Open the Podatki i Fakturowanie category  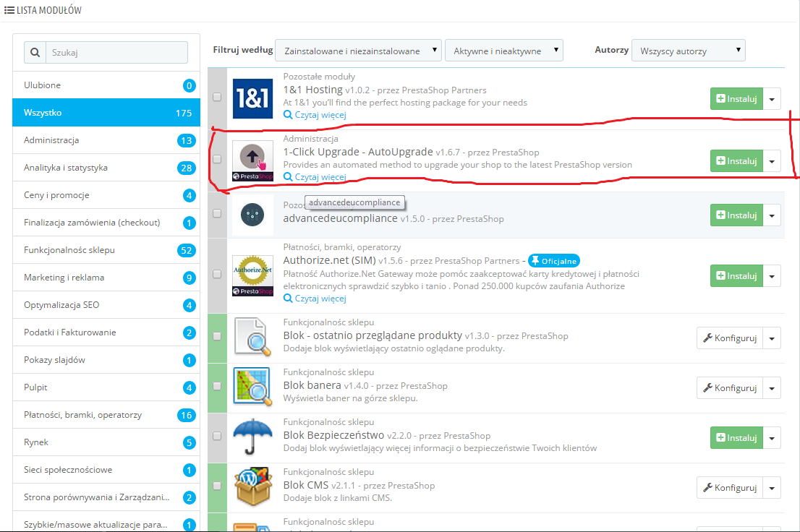point(106,332)
